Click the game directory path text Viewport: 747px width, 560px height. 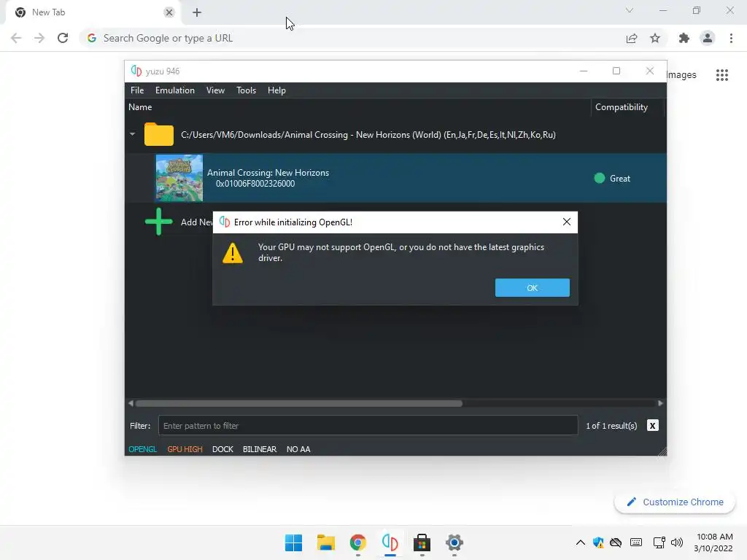pyautogui.click(x=368, y=135)
